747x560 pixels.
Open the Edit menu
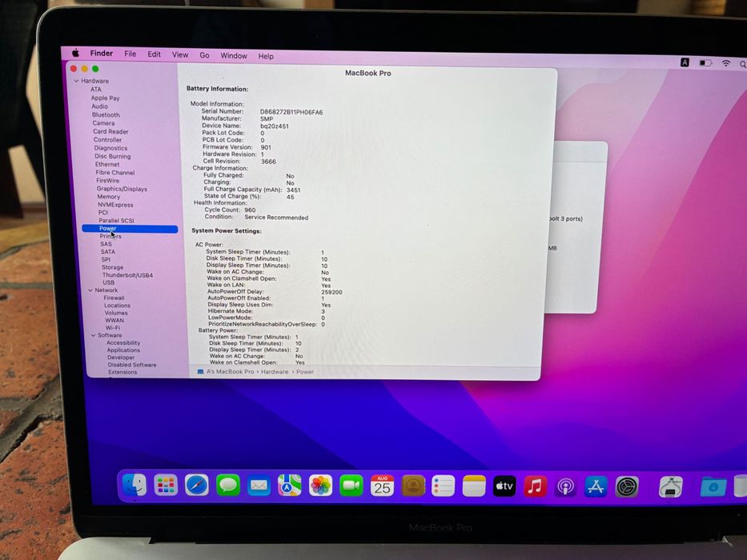point(154,54)
